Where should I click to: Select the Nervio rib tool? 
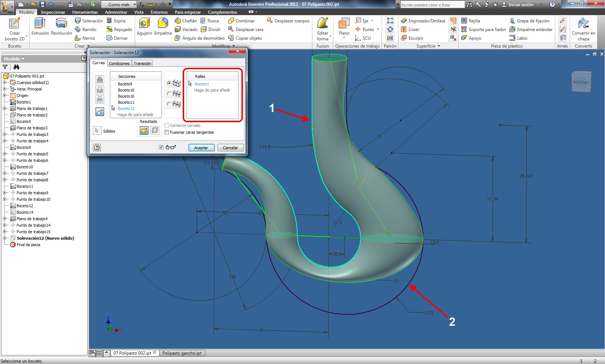tap(85, 38)
